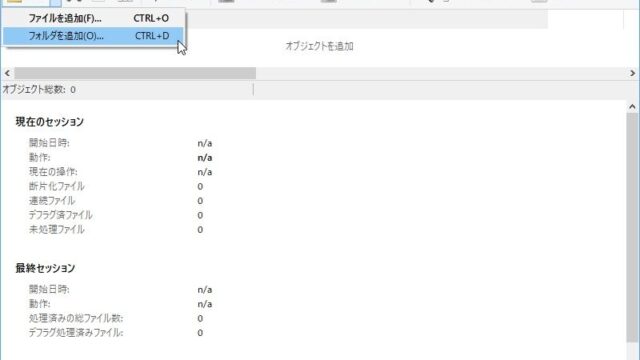Click the 連続ファイル label
The image size is (640, 360).
[52, 200]
